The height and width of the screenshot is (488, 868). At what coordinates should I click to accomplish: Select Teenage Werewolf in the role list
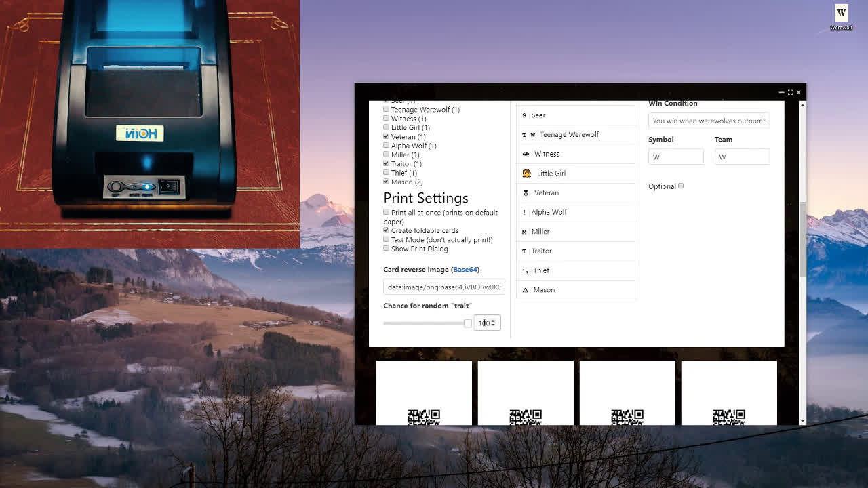point(569,134)
